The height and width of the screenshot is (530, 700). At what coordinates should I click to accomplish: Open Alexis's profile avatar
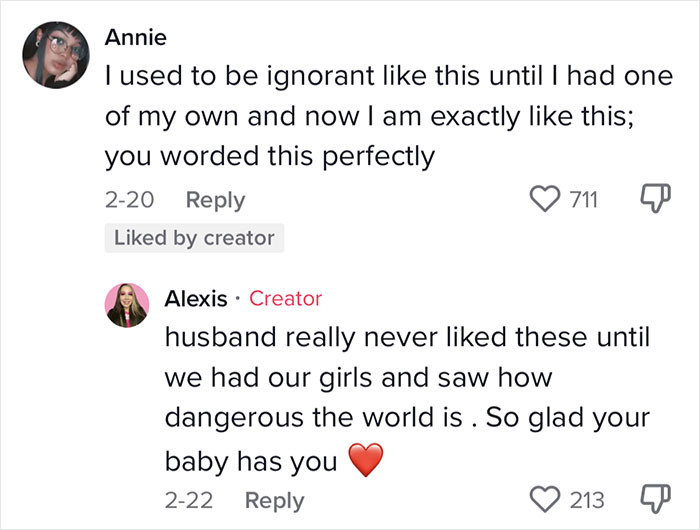(127, 306)
